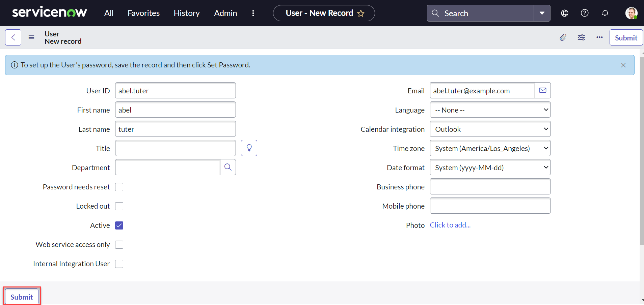Open the History menu
644x305 pixels.
[x=186, y=13]
